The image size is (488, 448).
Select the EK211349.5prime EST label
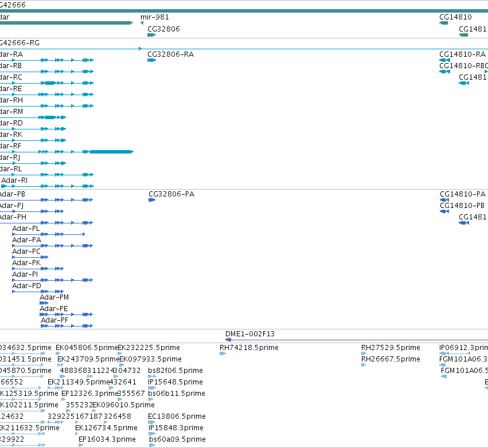pos(79,382)
